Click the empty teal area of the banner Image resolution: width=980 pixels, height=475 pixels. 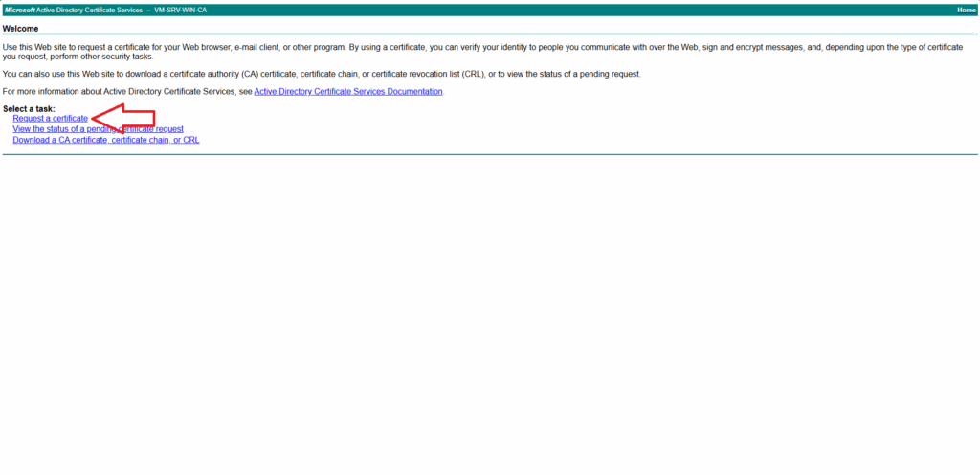click(574, 10)
